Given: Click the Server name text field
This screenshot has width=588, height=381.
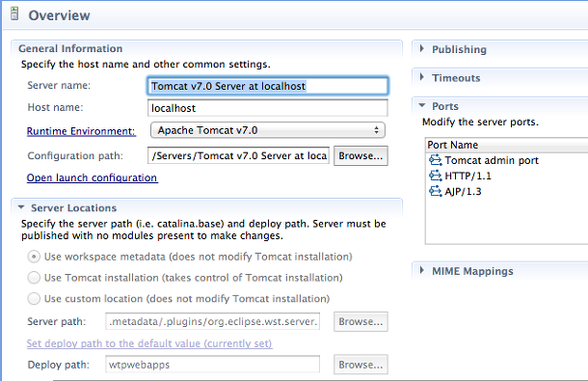Looking at the screenshot, I should pyautogui.click(x=268, y=86).
